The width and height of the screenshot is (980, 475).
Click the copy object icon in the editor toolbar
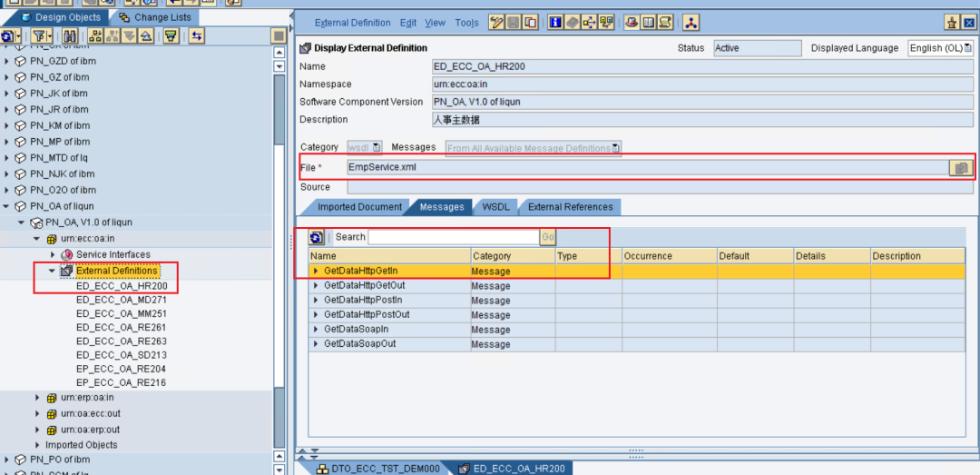[x=531, y=23]
